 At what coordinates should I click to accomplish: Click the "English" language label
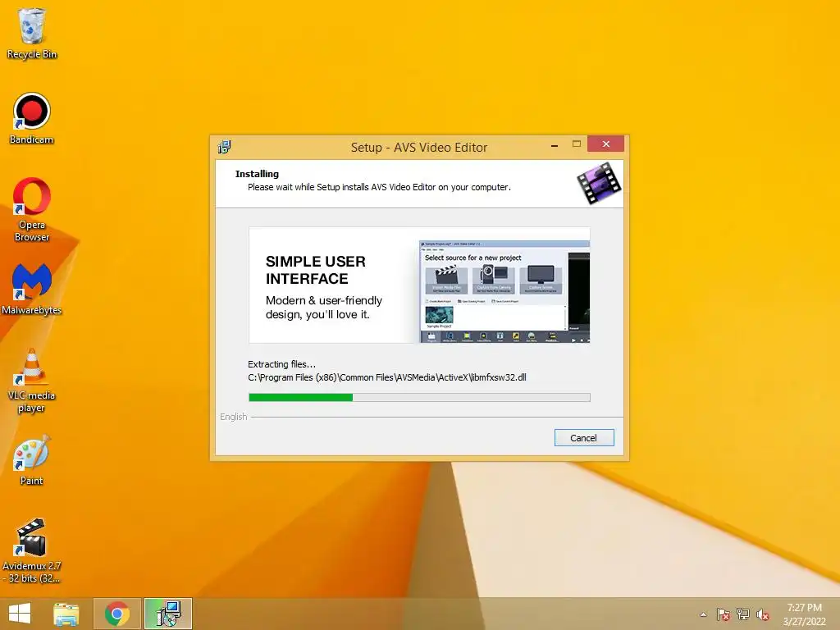[234, 417]
